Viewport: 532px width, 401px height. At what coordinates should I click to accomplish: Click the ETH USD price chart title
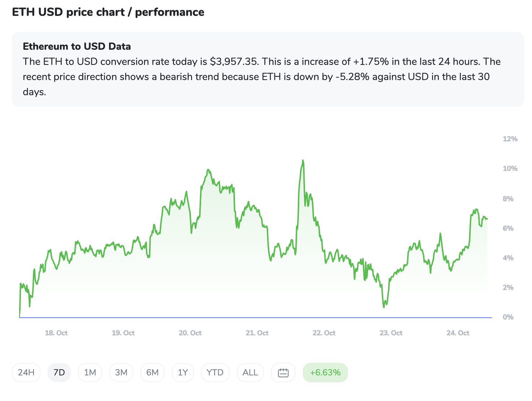pyautogui.click(x=108, y=12)
